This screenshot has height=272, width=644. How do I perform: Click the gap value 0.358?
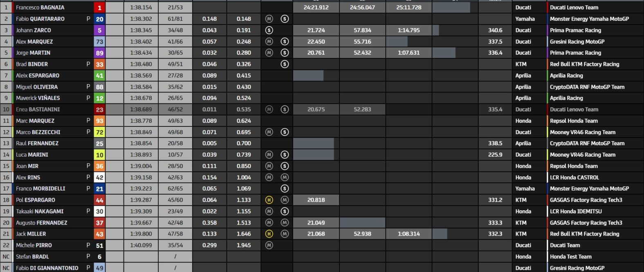click(x=210, y=223)
